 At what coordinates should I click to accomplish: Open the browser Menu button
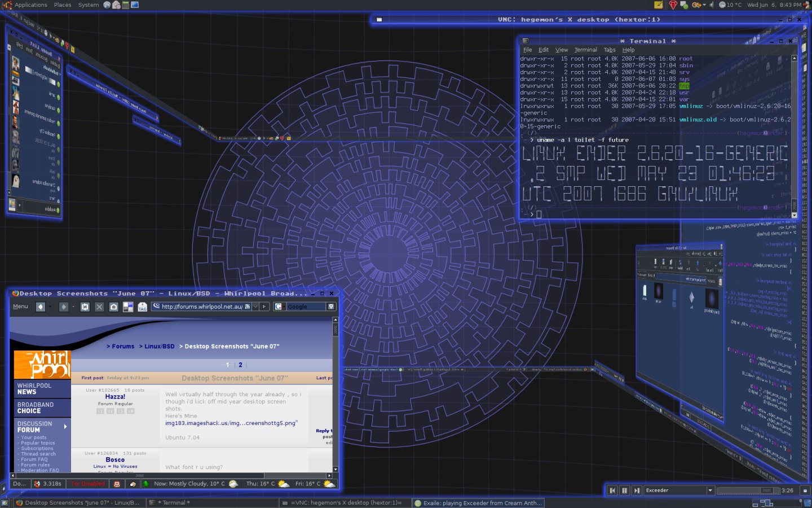pyautogui.click(x=20, y=306)
